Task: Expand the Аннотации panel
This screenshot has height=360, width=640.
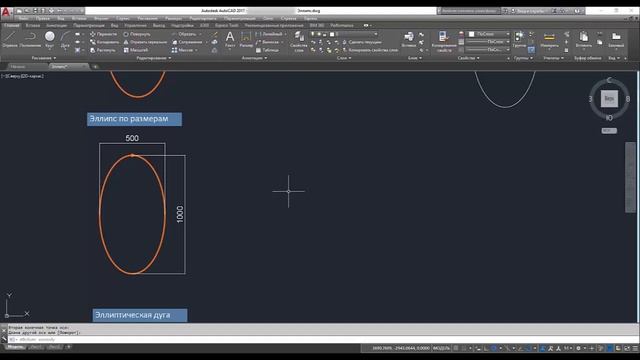Action: 254,58
